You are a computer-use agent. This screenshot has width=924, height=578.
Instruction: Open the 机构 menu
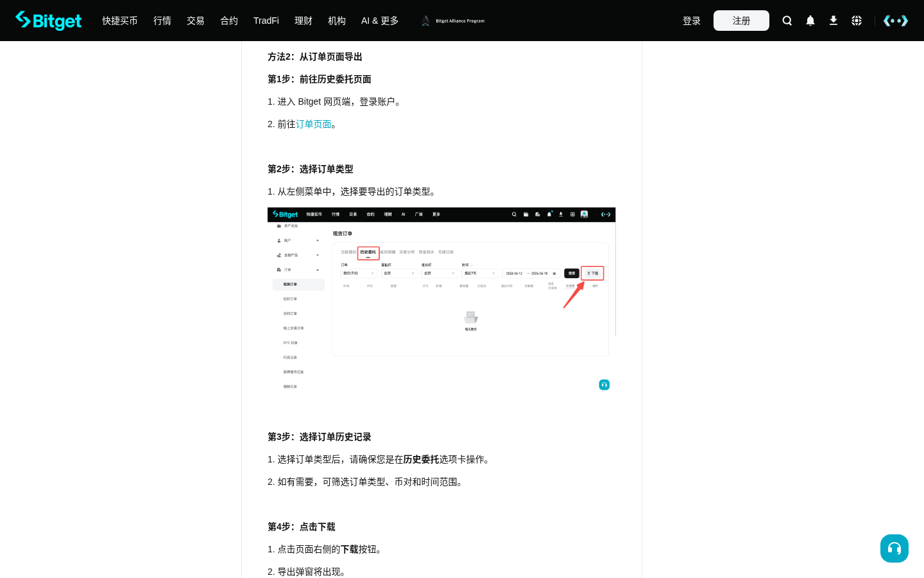pos(337,21)
